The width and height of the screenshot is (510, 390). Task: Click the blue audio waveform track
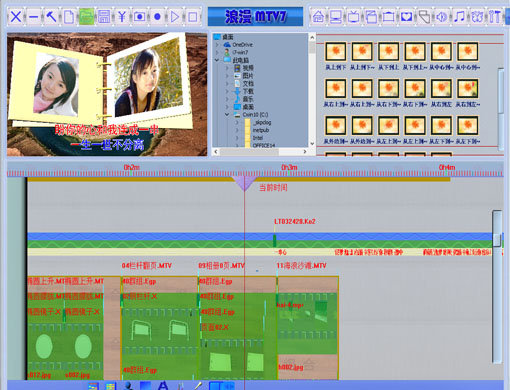pos(260,237)
